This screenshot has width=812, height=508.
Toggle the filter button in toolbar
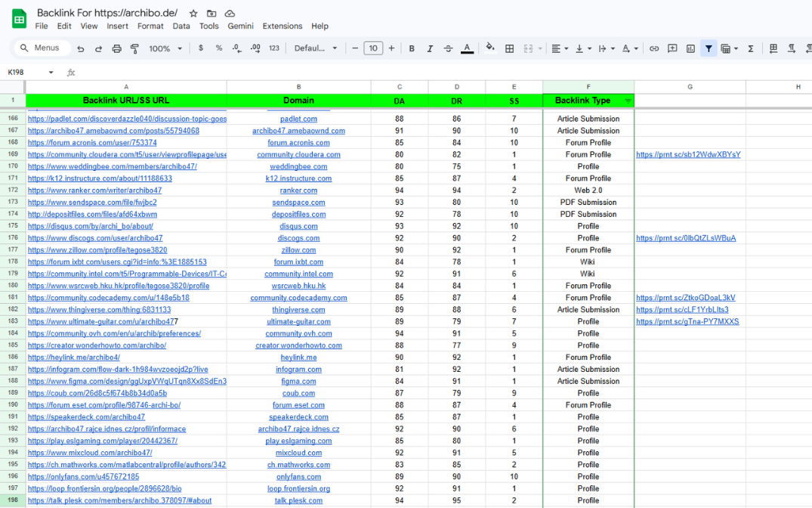click(x=709, y=48)
